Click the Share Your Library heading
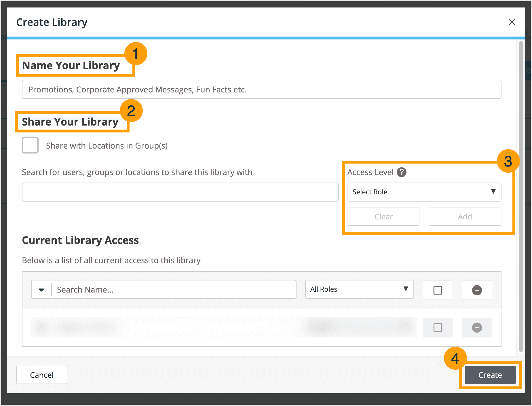 point(70,122)
